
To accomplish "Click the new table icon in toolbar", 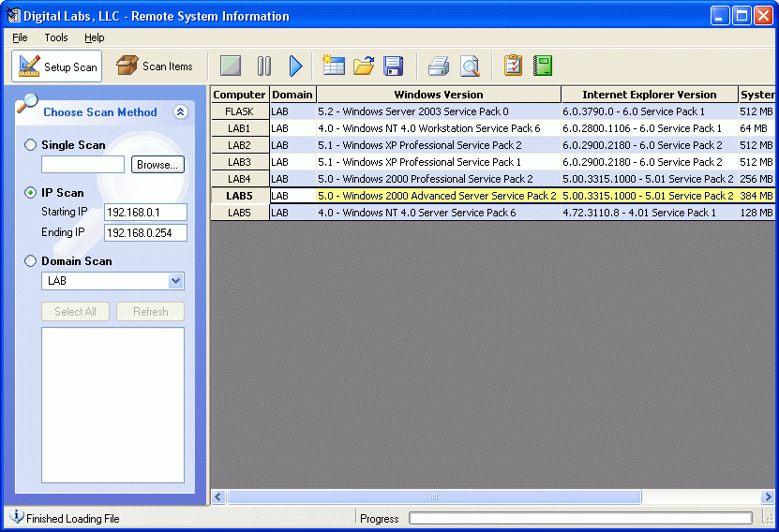I will tap(334, 66).
